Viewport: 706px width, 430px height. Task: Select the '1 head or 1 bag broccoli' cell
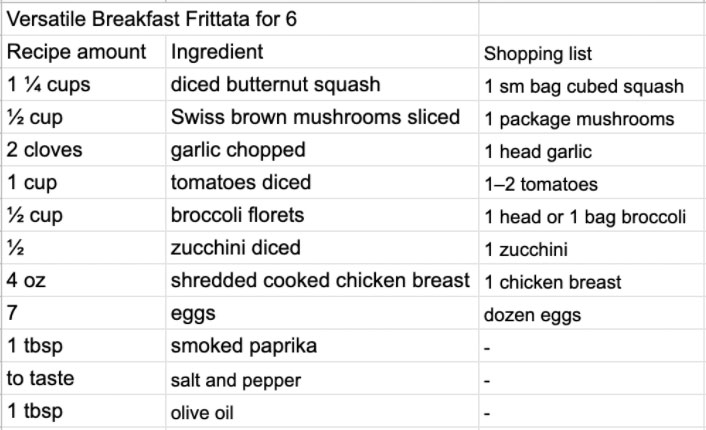click(x=592, y=215)
